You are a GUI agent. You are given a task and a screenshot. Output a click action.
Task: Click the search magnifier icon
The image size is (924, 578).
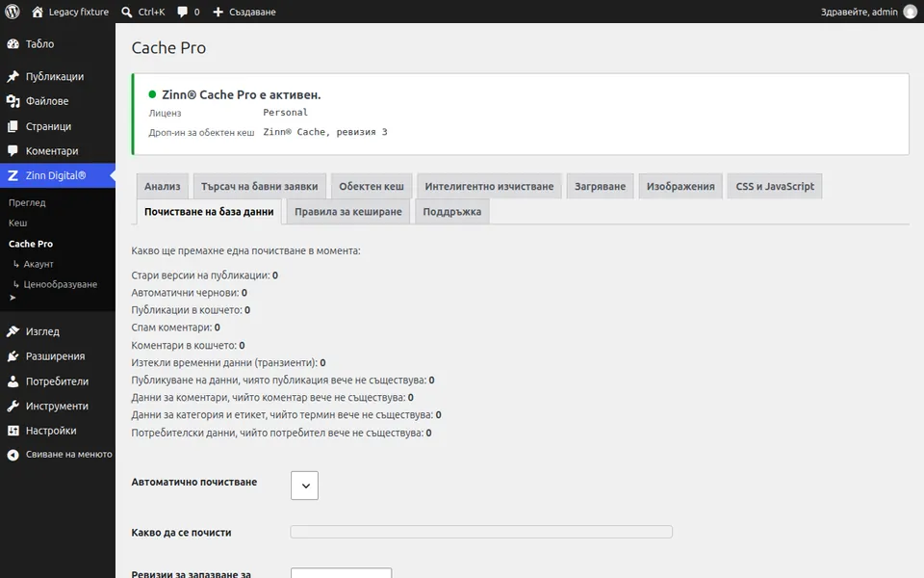pyautogui.click(x=127, y=12)
